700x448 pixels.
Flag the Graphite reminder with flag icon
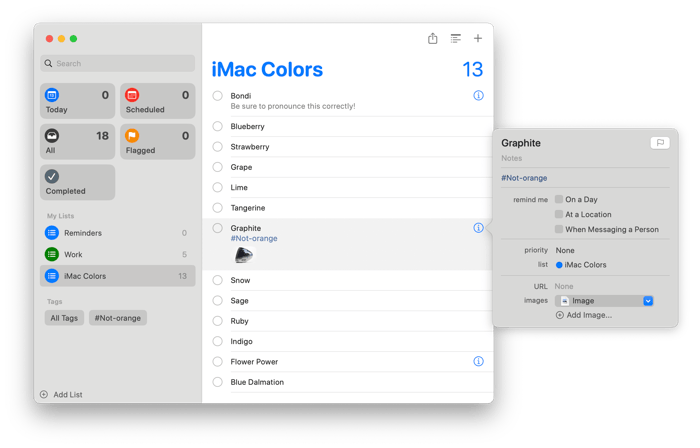click(660, 143)
